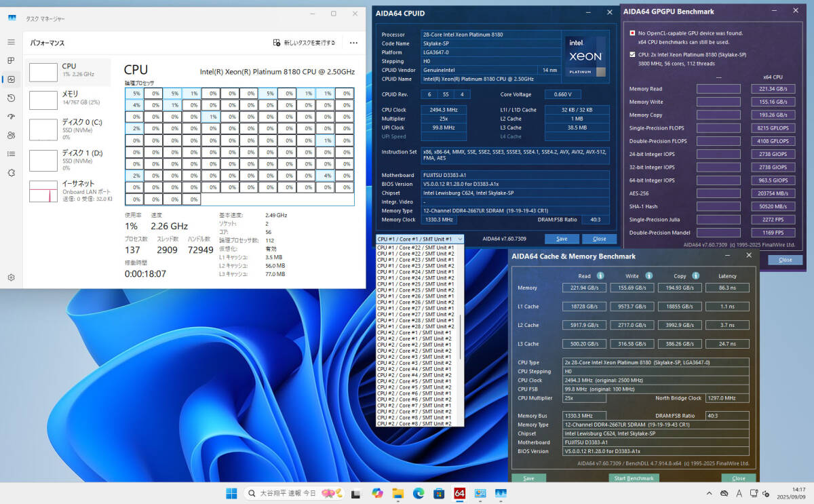Viewport: 814px width, 504px height.
Task: Show hidden system tray icons
Action: (709, 493)
